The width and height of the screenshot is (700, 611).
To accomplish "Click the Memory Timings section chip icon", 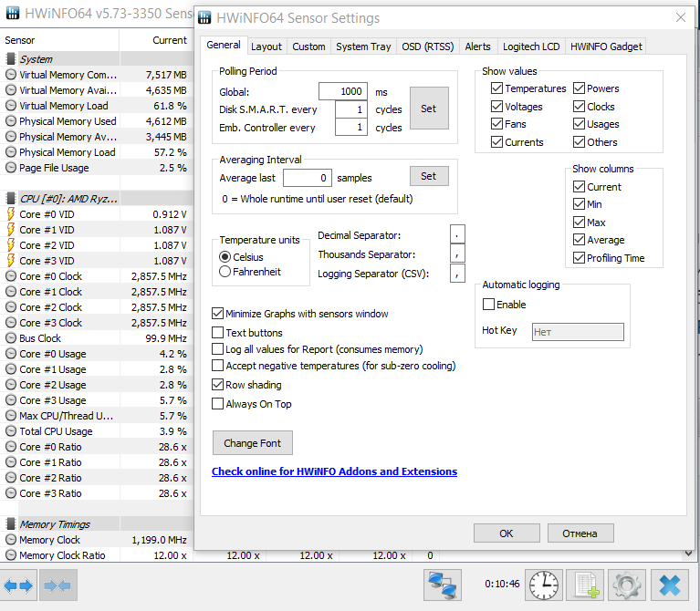I will [11, 524].
